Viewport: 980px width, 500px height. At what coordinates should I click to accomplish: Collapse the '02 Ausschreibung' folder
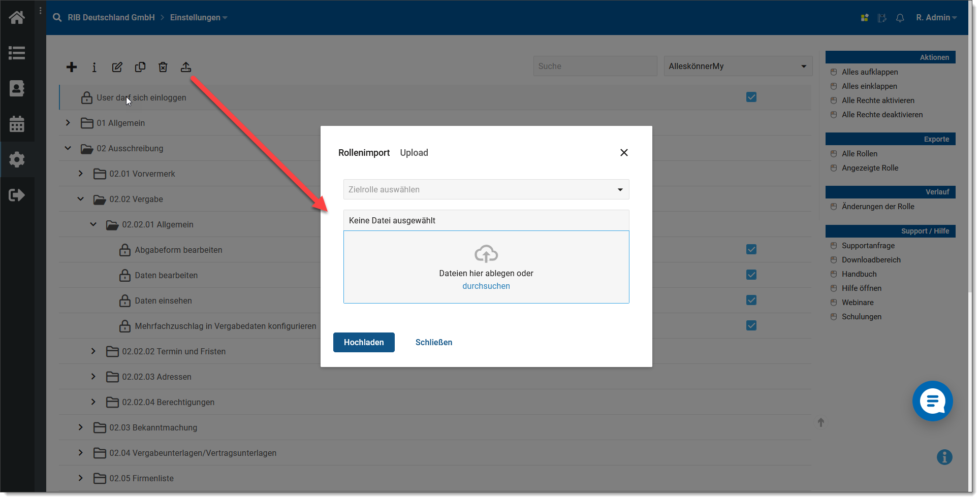pos(68,148)
